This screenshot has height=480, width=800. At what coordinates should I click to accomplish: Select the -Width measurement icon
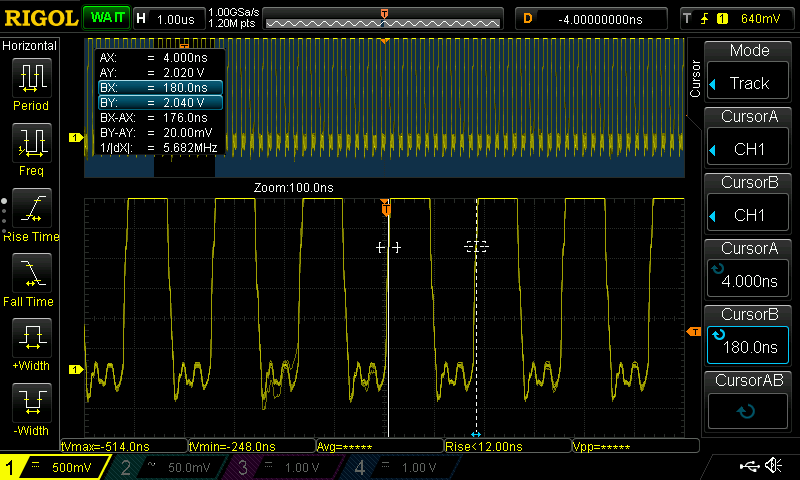click(x=31, y=408)
